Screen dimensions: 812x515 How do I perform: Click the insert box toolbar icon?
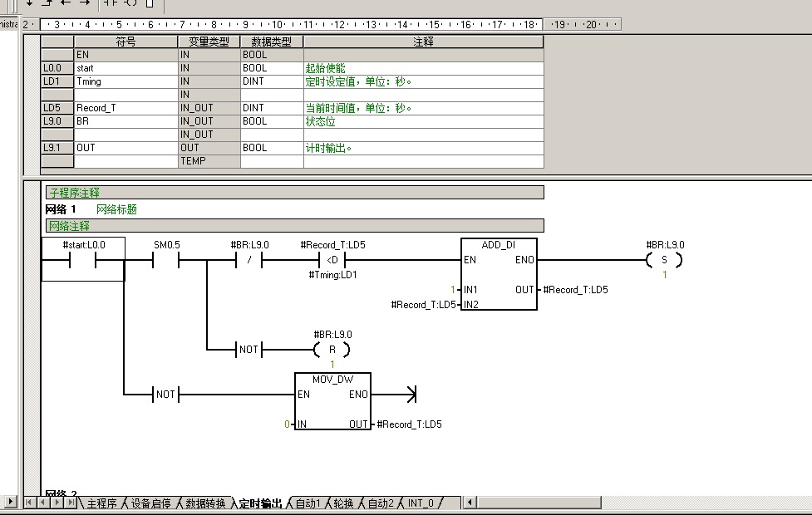[x=150, y=3]
